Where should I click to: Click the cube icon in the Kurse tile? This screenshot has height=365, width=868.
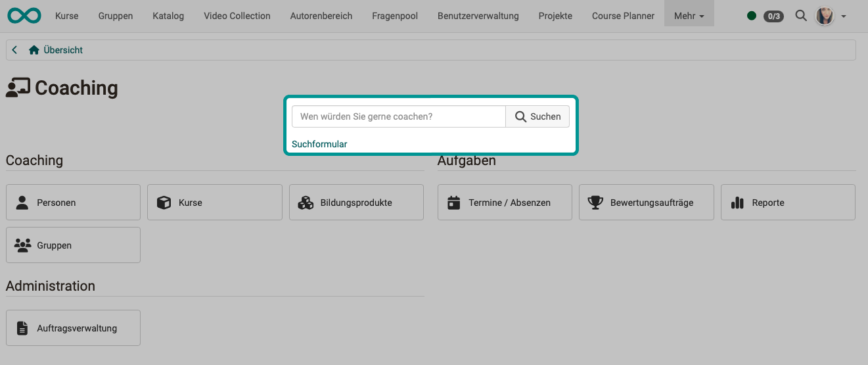(x=164, y=203)
